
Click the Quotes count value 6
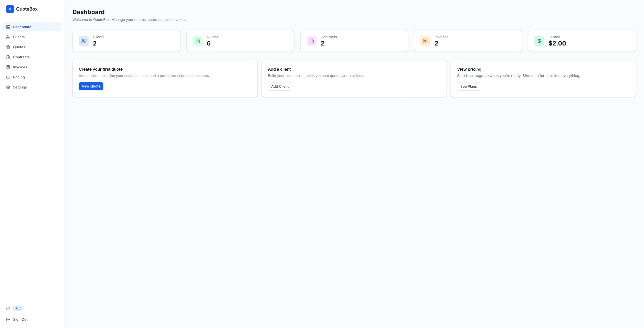click(209, 43)
